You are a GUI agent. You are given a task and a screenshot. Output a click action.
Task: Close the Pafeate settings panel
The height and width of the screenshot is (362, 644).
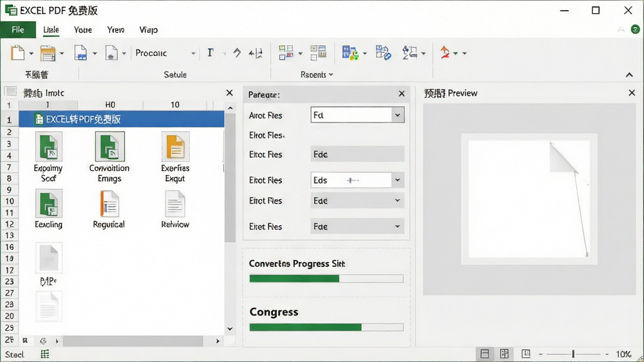click(402, 94)
